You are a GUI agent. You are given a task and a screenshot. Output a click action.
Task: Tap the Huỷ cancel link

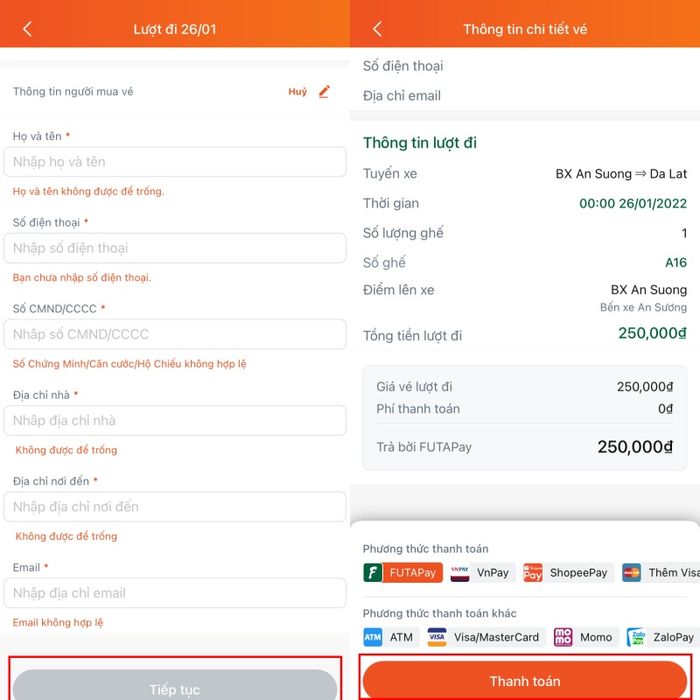coord(297,92)
